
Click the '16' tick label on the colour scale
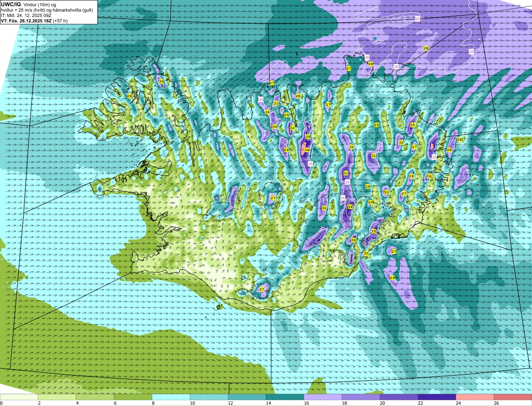305,403
